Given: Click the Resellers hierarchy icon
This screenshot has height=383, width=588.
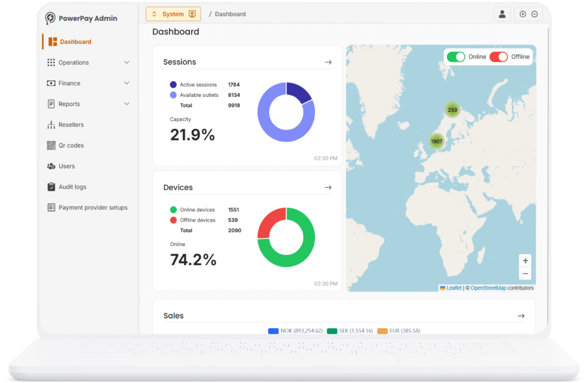Looking at the screenshot, I should (x=51, y=125).
